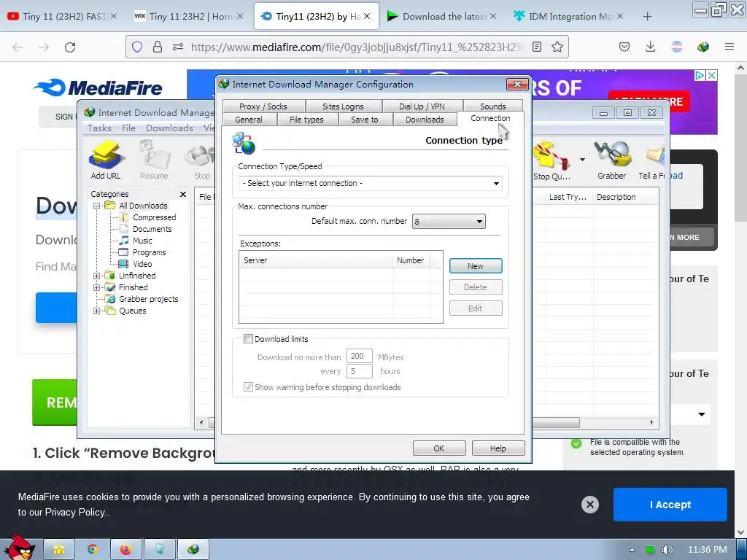Switch to File types tab
The height and width of the screenshot is (560, 747).
tap(306, 120)
